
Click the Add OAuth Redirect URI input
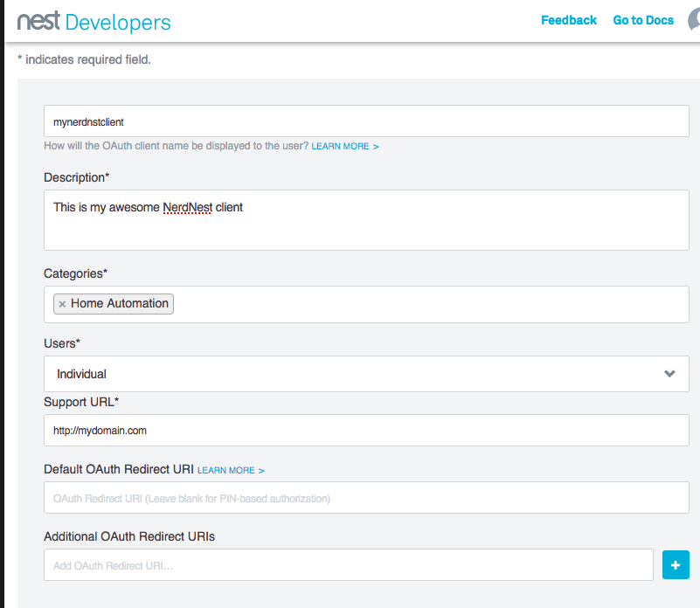[349, 565]
